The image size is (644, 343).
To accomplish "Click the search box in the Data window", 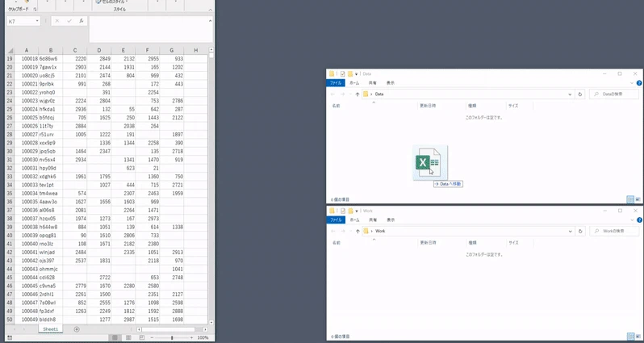I will (614, 94).
